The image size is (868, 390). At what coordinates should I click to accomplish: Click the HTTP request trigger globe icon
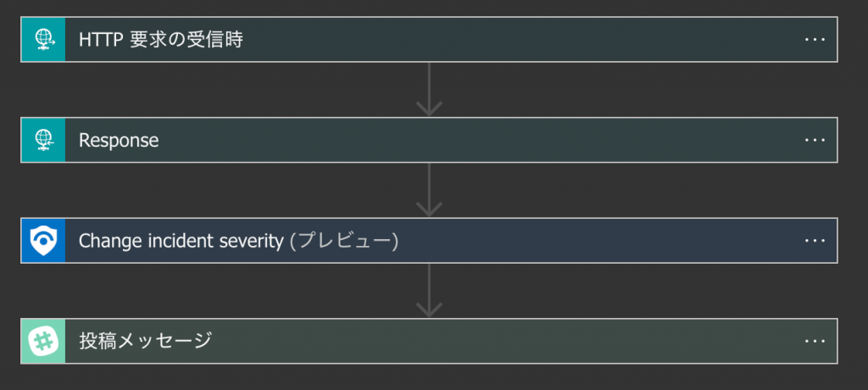click(44, 39)
